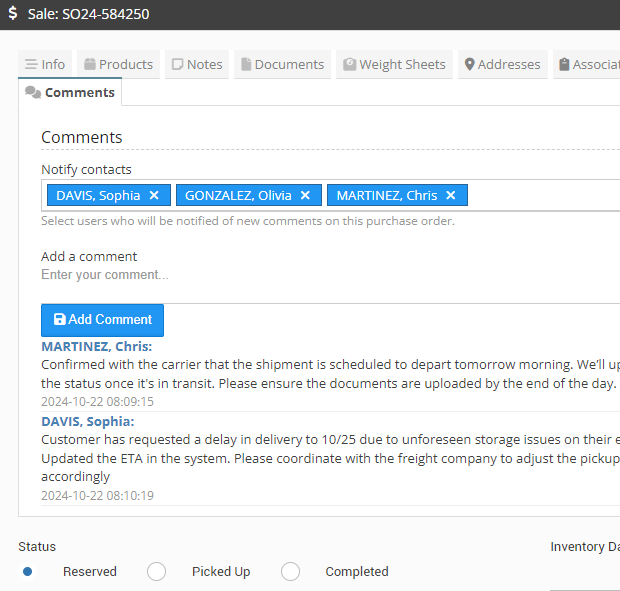Image resolution: width=620 pixels, height=591 pixels.
Task: Remove DAVIS, Sophia from notify contacts
Action: 154,195
